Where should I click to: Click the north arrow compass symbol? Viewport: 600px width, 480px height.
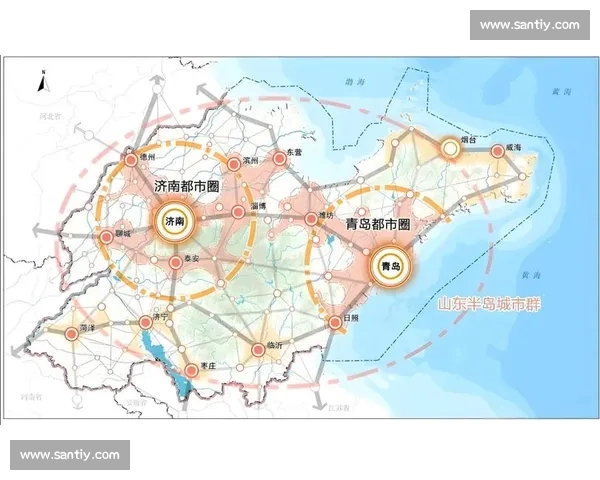tap(44, 81)
